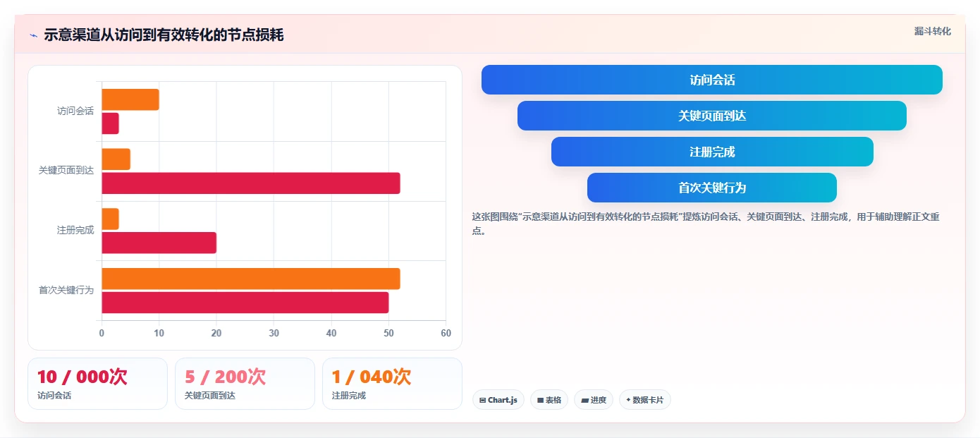Click the 数据卡片 chip
This screenshot has height=438, width=980.
click(644, 400)
